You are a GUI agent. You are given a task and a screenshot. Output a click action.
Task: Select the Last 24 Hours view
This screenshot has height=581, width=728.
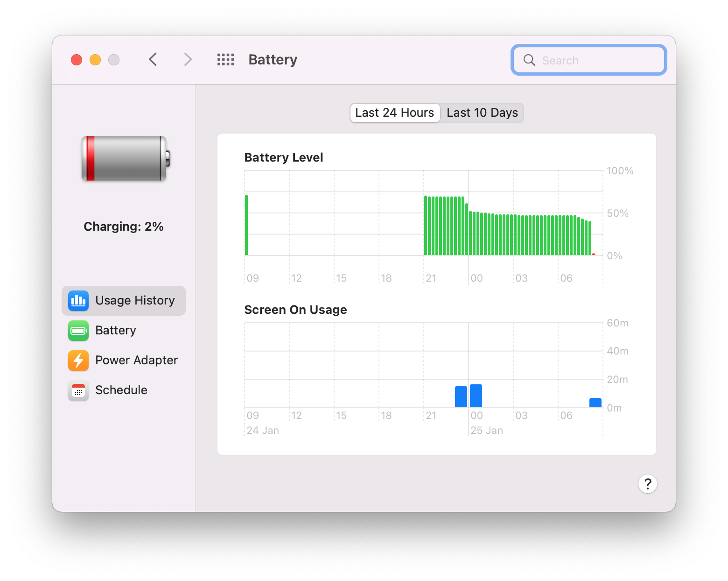394,113
